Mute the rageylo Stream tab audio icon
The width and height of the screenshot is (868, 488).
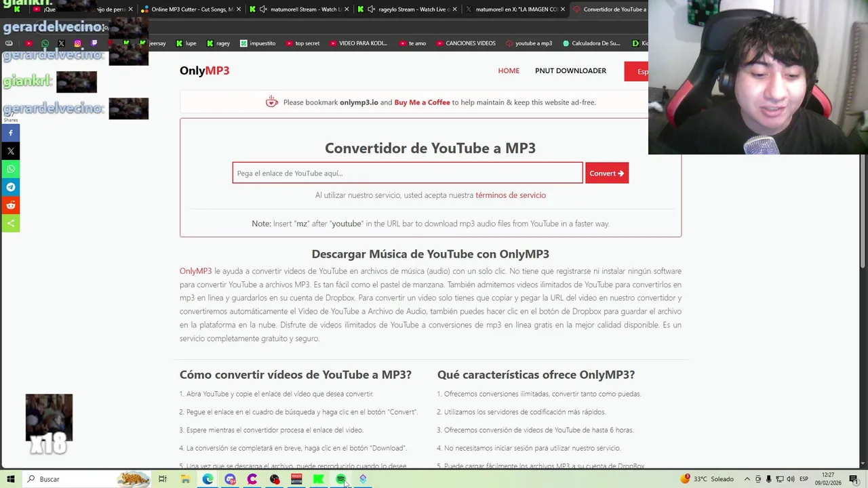pos(371,9)
